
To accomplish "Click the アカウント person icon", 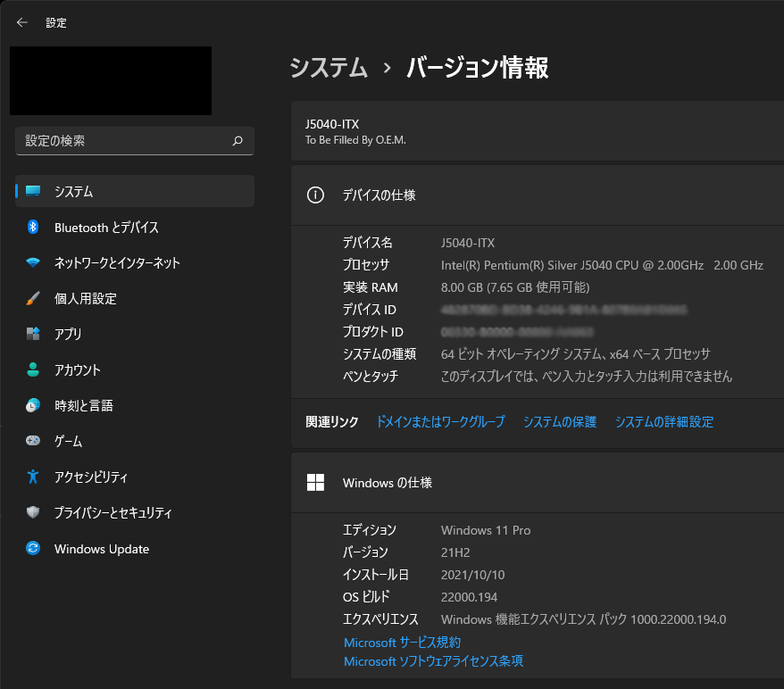I will pyautogui.click(x=33, y=369).
